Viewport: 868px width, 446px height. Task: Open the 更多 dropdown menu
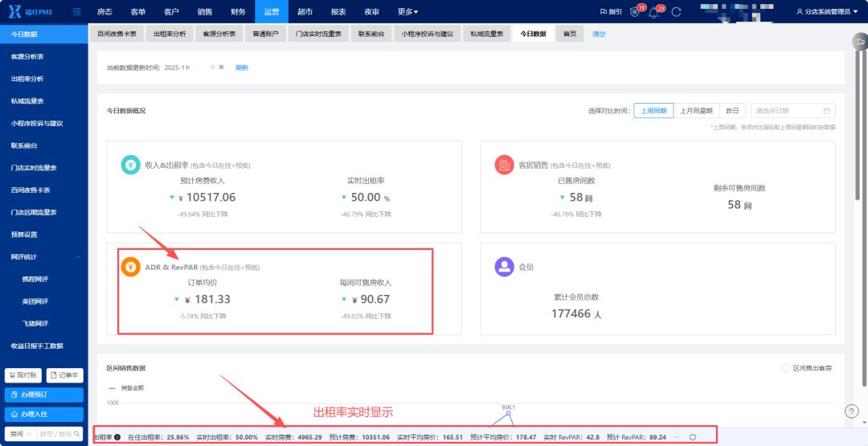tap(408, 11)
